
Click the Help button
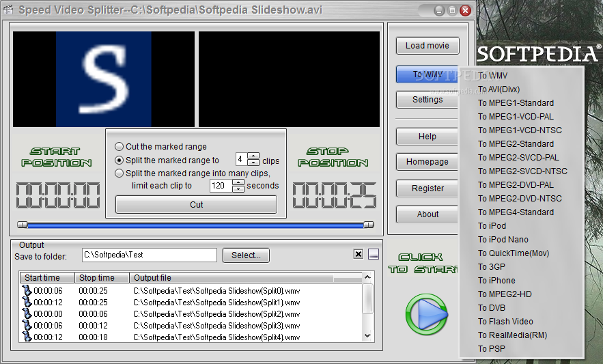pyautogui.click(x=427, y=136)
